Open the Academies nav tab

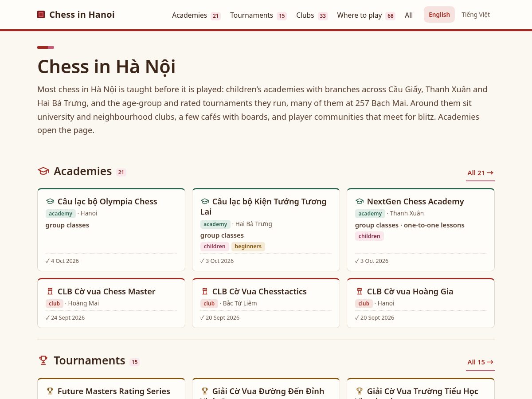196,15
